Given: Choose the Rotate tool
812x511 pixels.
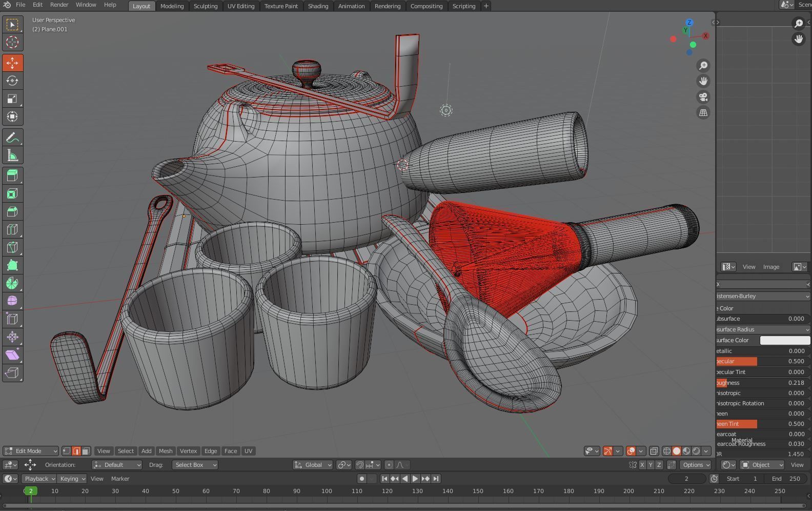Looking at the screenshot, I should [x=12, y=81].
